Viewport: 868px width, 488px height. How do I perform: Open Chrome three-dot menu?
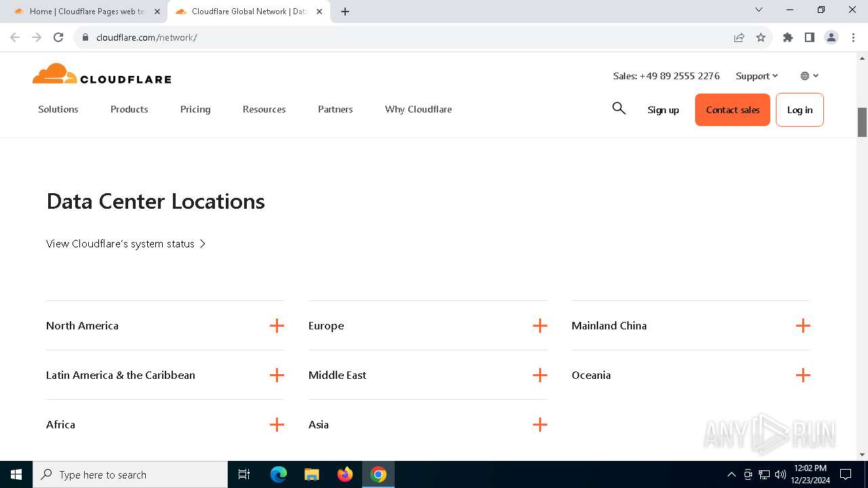[853, 37]
